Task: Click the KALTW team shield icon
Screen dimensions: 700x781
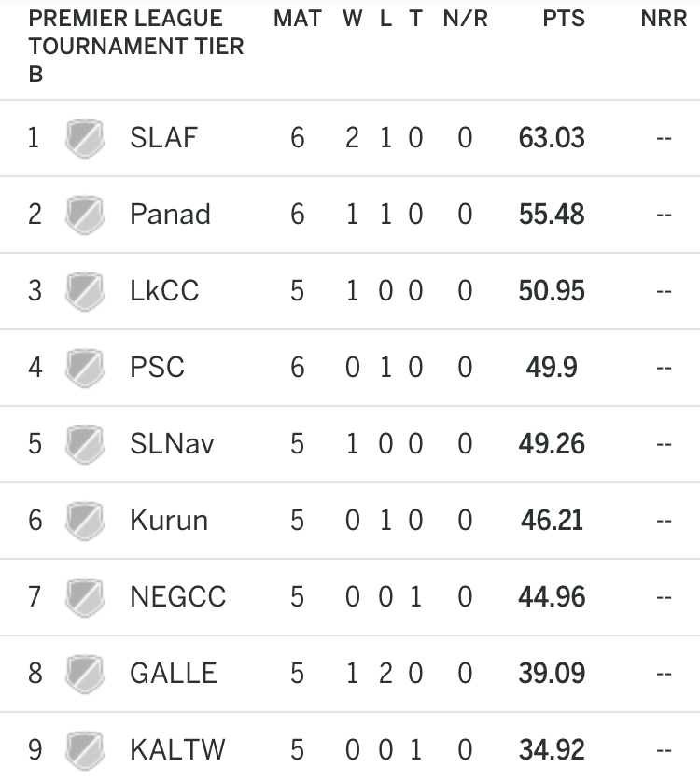Action: (85, 750)
